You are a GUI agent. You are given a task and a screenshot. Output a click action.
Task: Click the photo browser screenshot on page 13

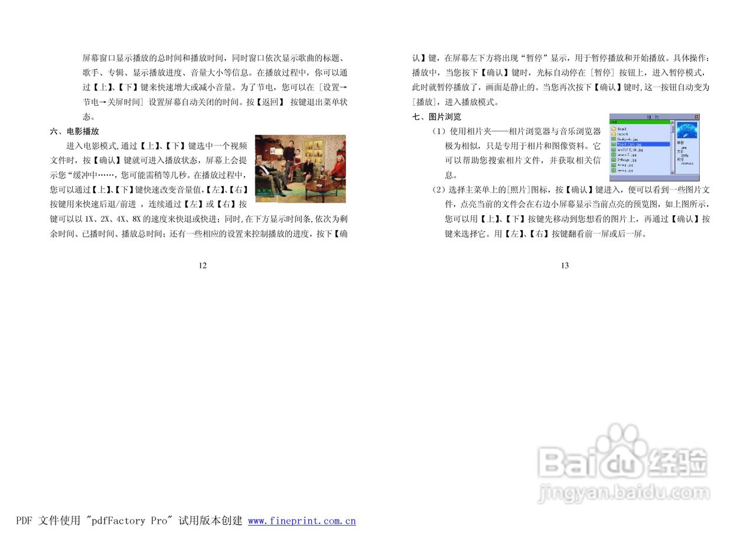[x=654, y=147]
